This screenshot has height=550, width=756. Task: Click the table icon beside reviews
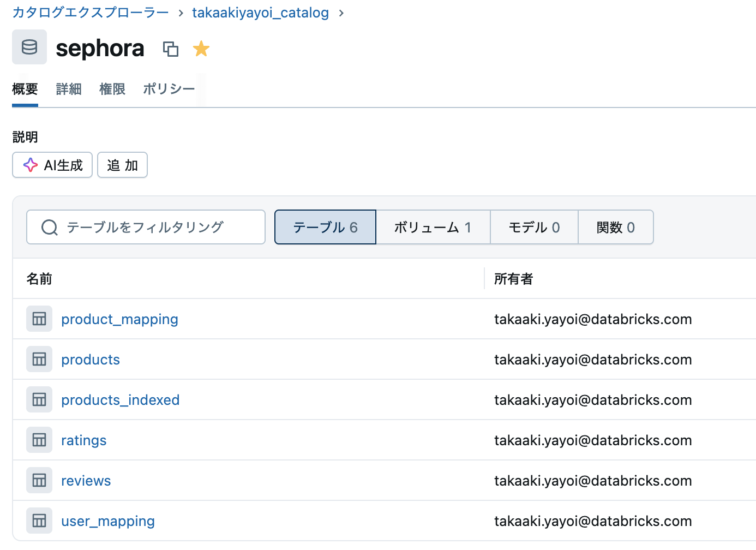click(39, 480)
